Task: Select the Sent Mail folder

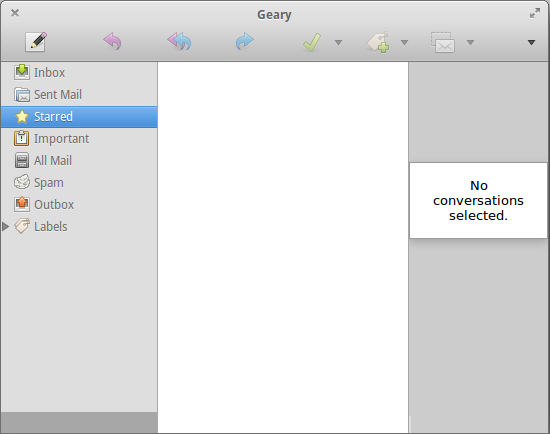Action: tap(79, 95)
